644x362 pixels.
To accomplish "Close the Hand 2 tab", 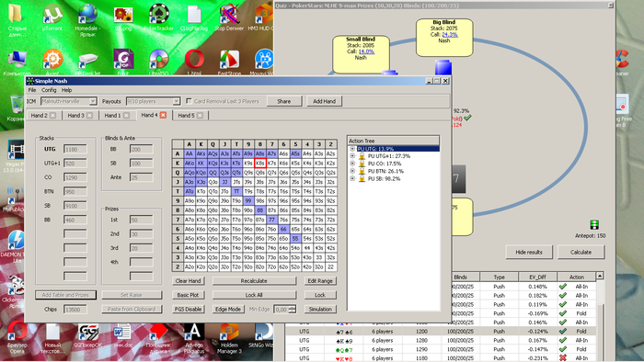I will (x=53, y=116).
